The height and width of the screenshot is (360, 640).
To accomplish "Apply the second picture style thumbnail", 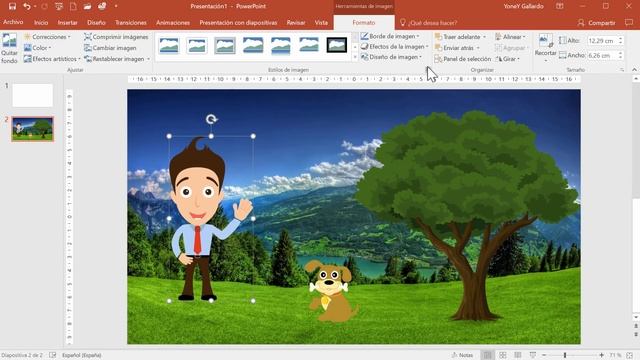I will pyautogui.click(x=197, y=45).
